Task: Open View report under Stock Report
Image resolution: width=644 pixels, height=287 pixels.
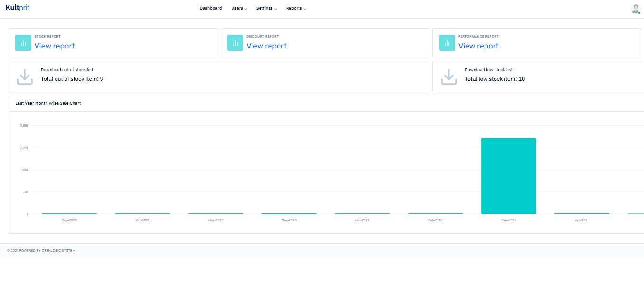Action: tap(55, 46)
